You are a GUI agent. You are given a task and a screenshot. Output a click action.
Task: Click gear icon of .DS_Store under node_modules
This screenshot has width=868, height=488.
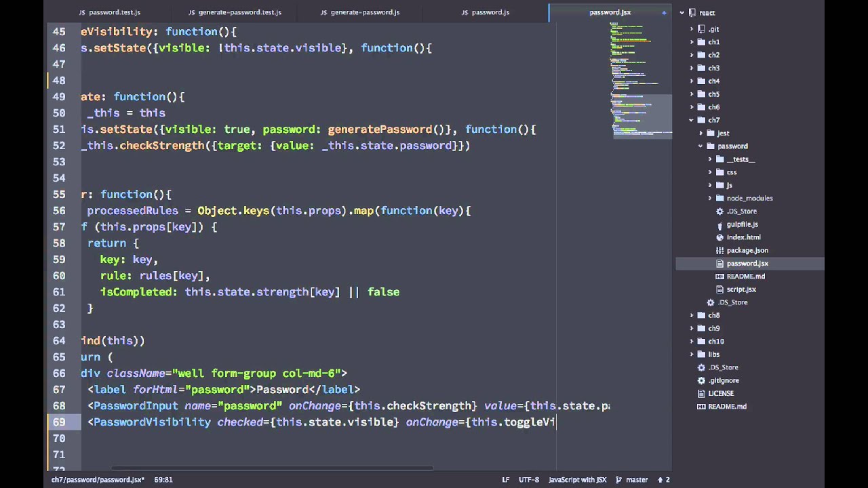pyautogui.click(x=720, y=211)
